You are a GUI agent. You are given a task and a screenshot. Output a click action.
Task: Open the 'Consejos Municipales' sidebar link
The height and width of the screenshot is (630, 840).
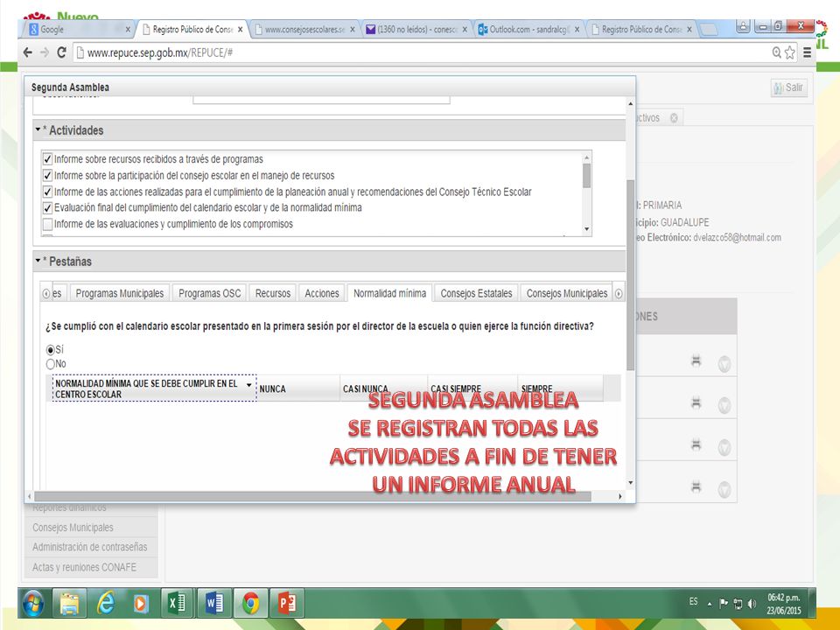(73, 528)
